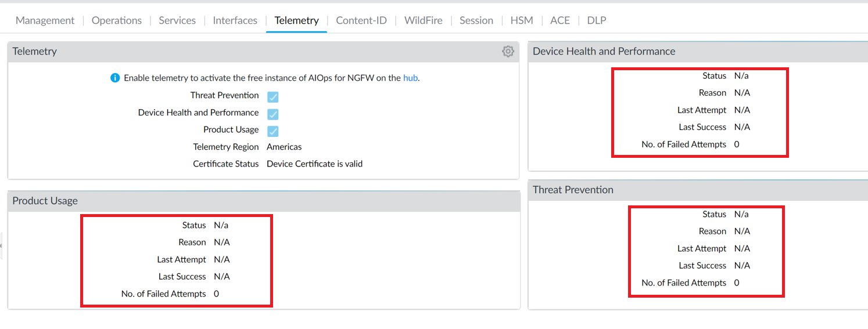Click the blue info icon beside telemetry notice
This screenshot has width=868, height=329.
click(115, 78)
